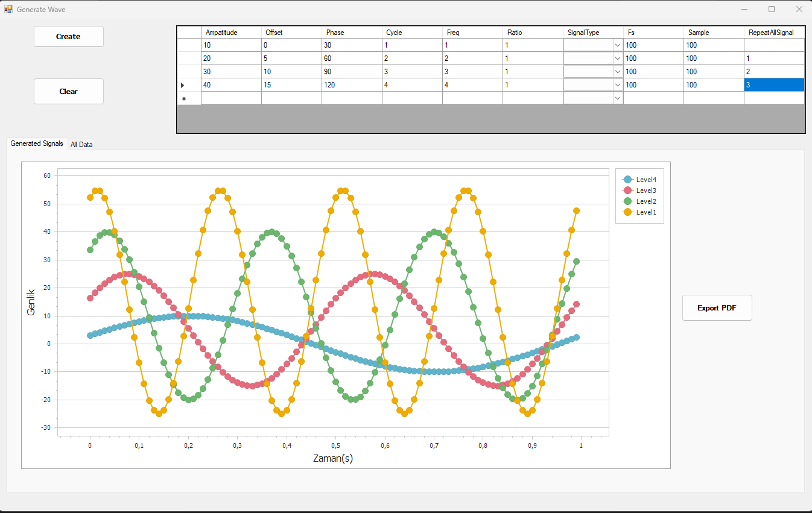Select the Generated Signals tab
812x513 pixels.
[37, 143]
